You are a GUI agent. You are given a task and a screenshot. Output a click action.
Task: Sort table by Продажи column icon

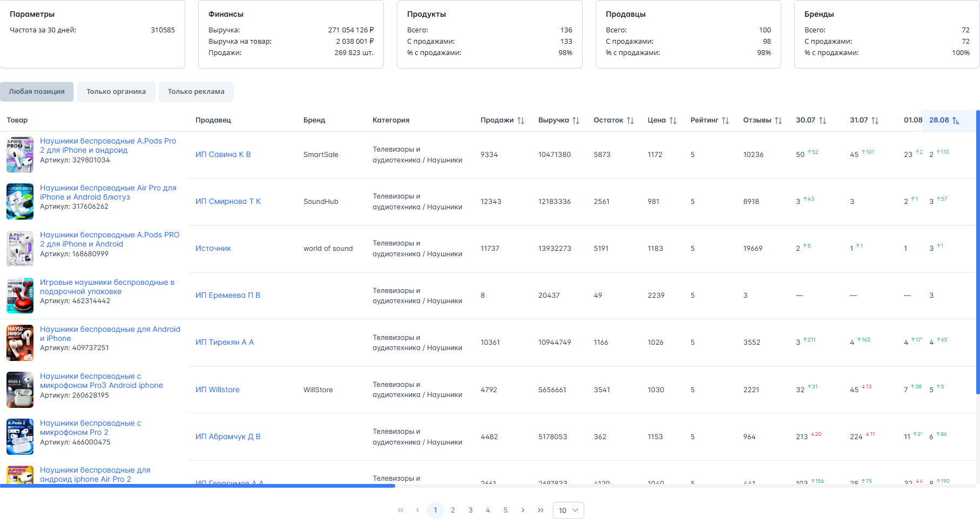[x=521, y=120]
